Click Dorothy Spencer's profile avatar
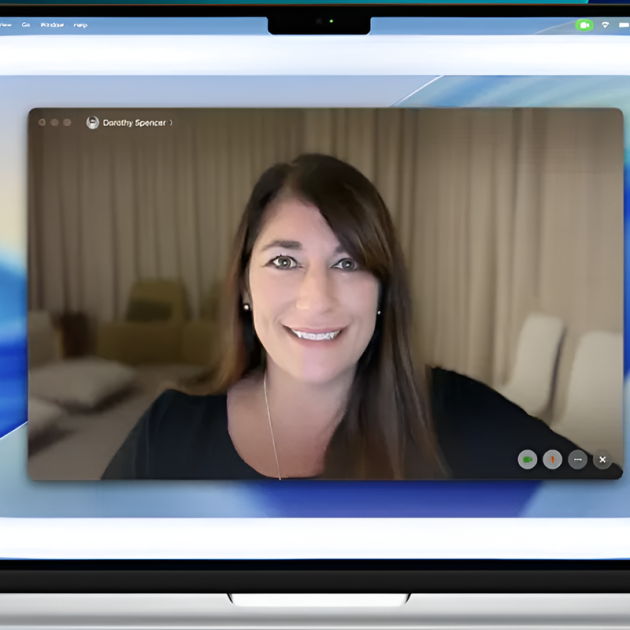 (x=92, y=122)
